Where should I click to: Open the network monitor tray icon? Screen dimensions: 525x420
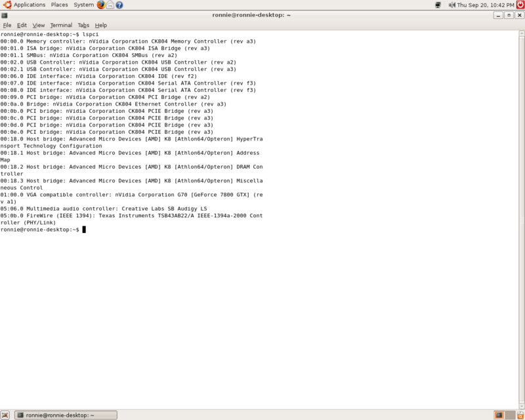[438, 5]
